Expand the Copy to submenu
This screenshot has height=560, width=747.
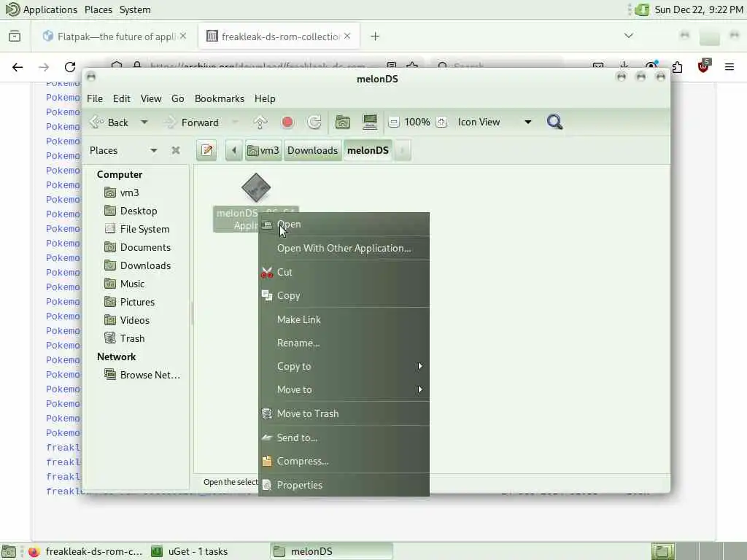point(344,366)
